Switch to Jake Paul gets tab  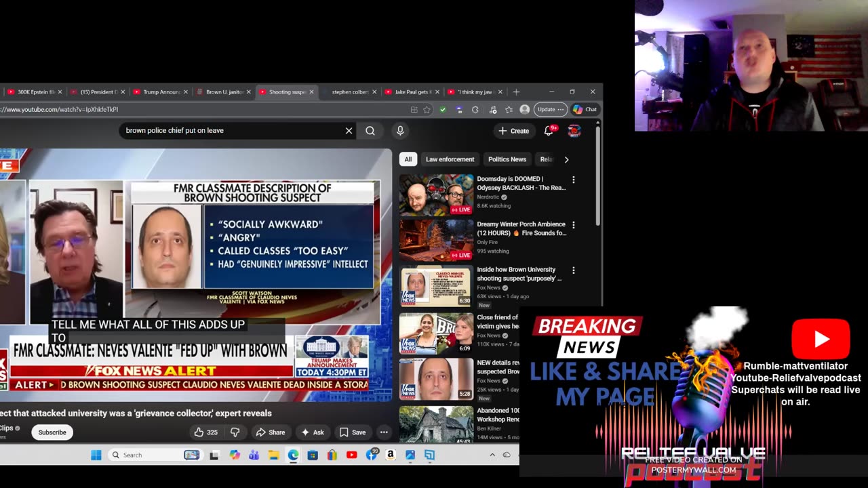(413, 91)
